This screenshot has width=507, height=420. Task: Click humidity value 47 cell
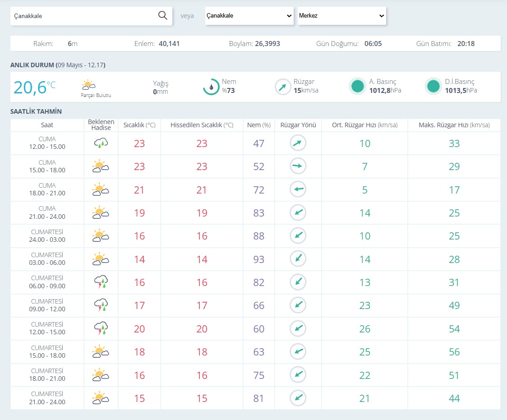coord(258,143)
